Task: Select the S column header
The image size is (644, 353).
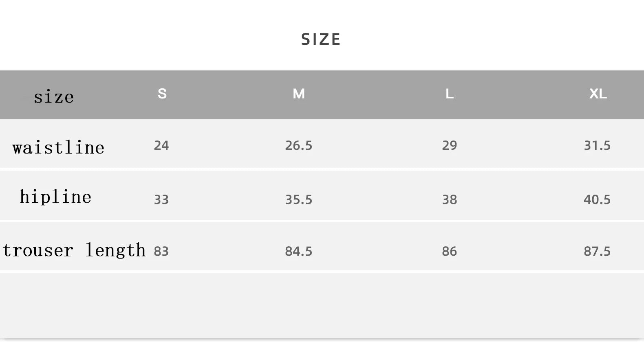Action: [162, 94]
